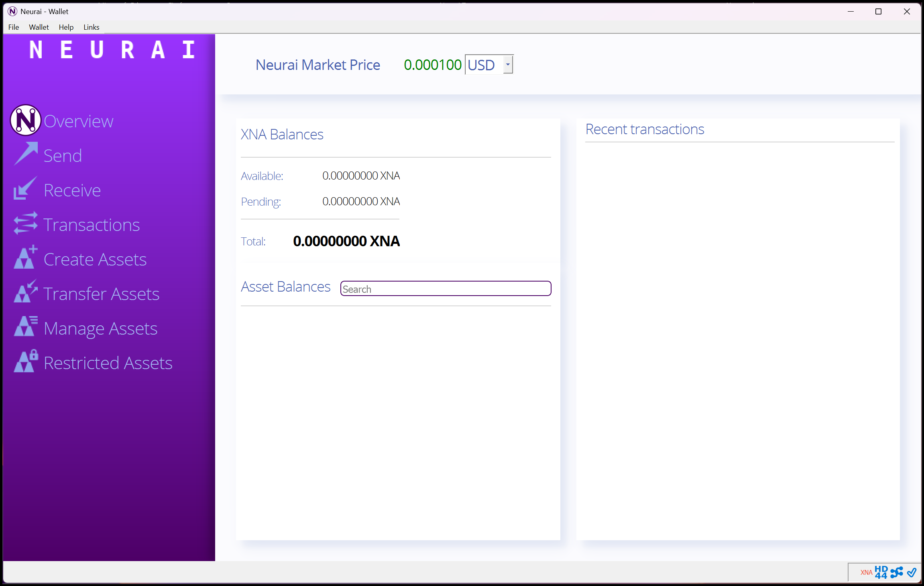
Task: Open the USD currency dropdown
Action: (507, 64)
